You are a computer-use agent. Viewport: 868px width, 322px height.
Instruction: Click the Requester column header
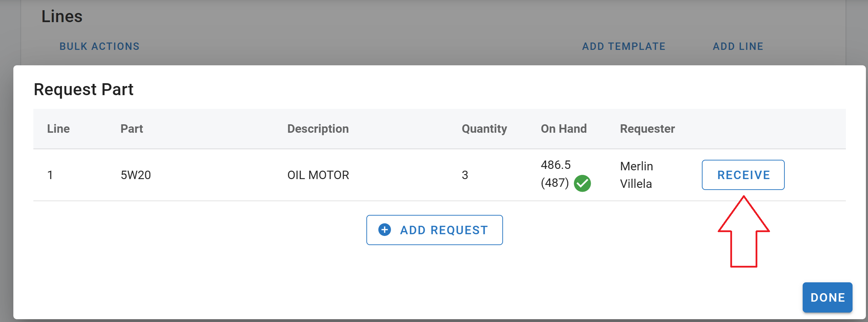[647, 129]
